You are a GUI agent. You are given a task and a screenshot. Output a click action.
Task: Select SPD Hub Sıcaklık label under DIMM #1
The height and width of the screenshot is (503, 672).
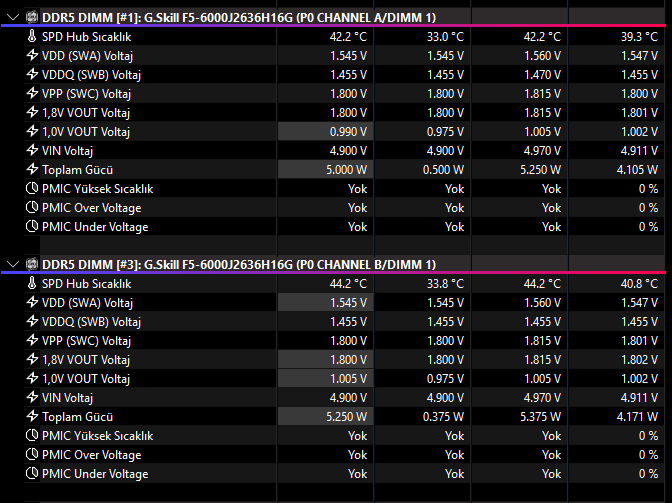pos(87,37)
